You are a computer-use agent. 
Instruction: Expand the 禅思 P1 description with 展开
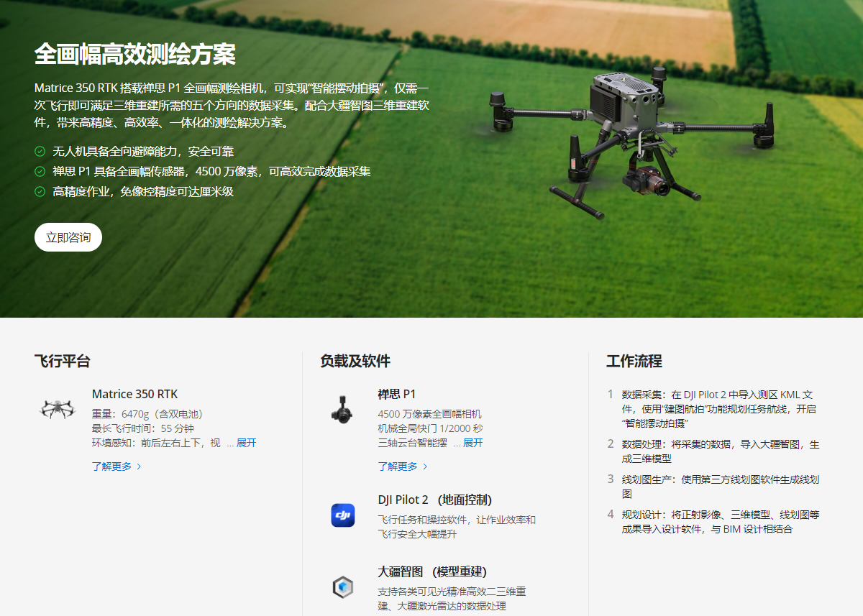[472, 443]
